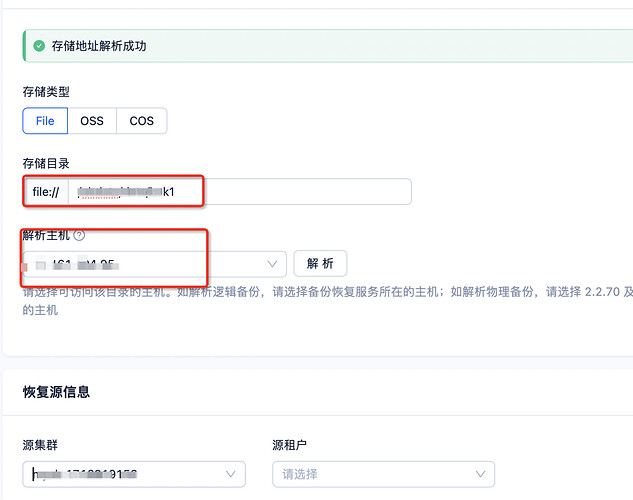Click the 存储类型 label
The width and height of the screenshot is (633, 500).
[46, 92]
